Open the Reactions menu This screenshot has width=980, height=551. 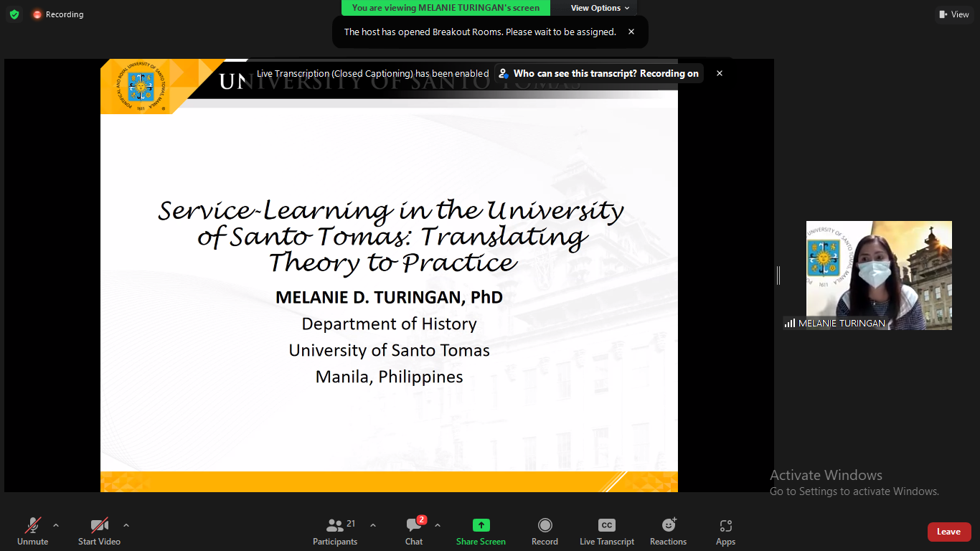[668, 532]
